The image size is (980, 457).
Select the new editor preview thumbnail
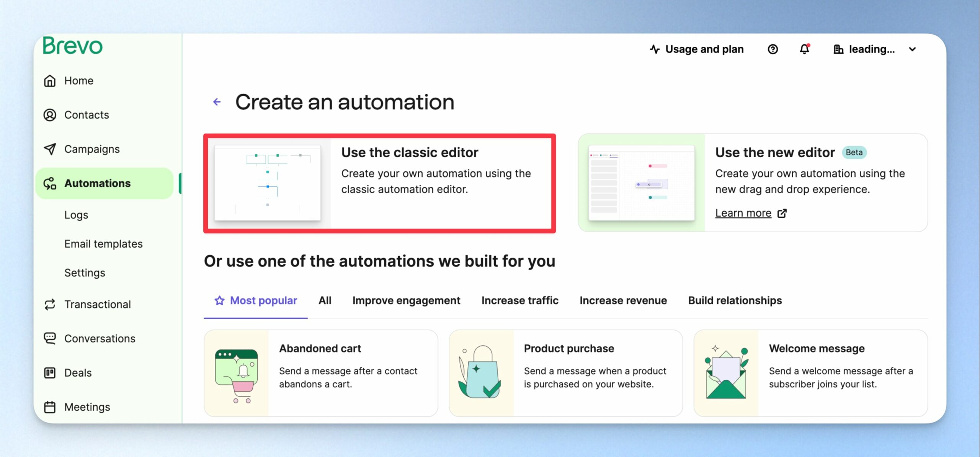(641, 183)
